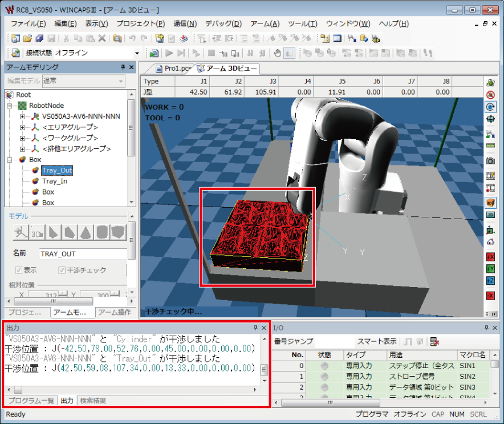Click the camera snapshot icon in 3D view toolbar
Viewport: 504px width, 424px height.
click(x=490, y=161)
